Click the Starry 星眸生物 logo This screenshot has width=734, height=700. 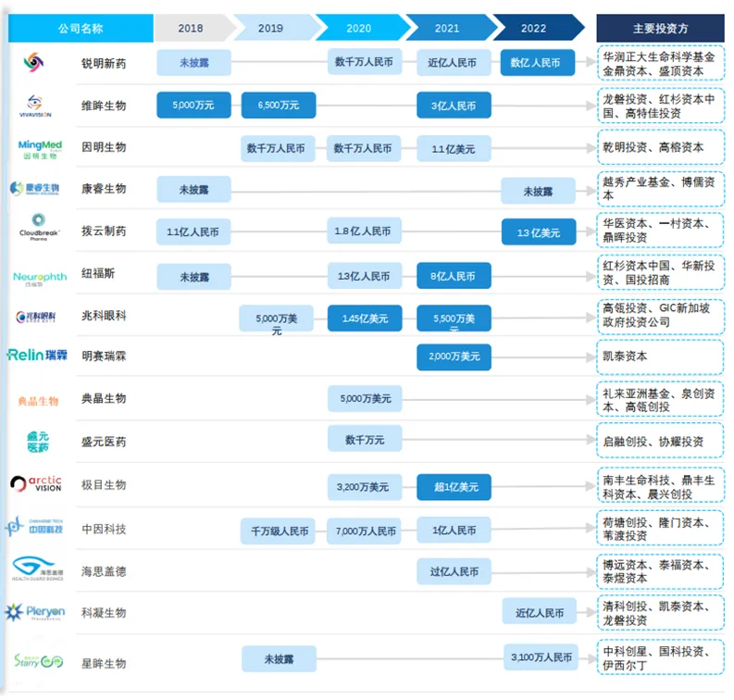(x=38, y=661)
